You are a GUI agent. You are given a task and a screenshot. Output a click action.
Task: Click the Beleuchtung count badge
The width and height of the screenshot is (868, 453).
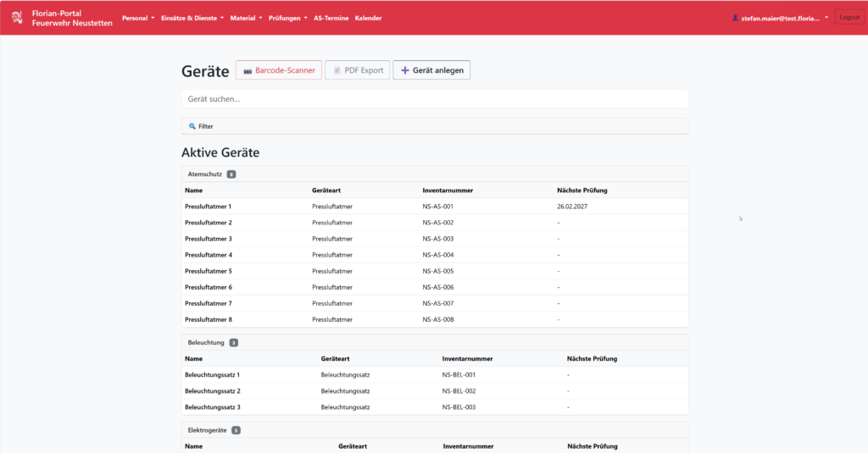pos(234,343)
